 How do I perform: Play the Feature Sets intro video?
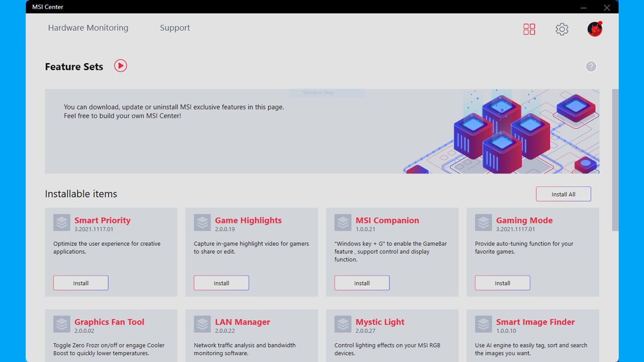coord(120,65)
